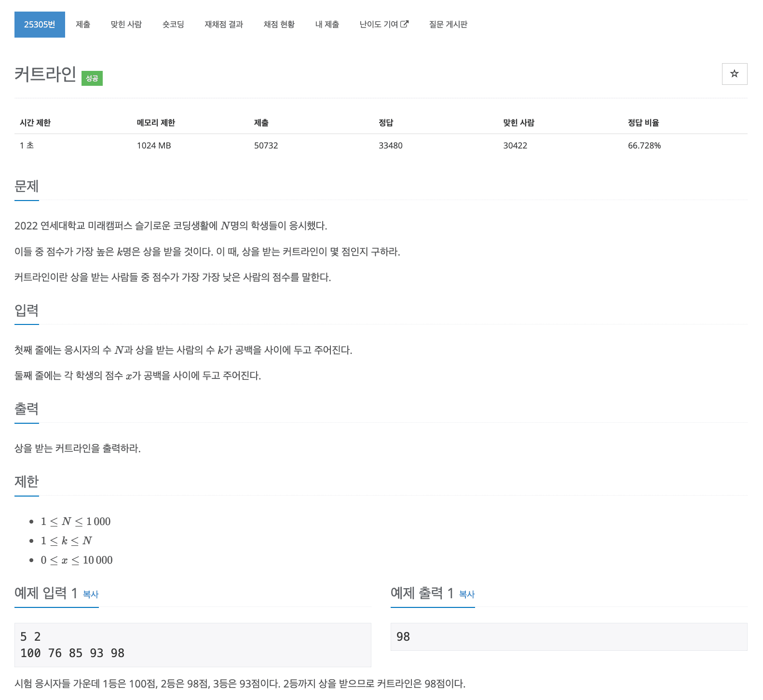
Task: Select the 25305번 problem tab
Action: pyautogui.click(x=40, y=25)
